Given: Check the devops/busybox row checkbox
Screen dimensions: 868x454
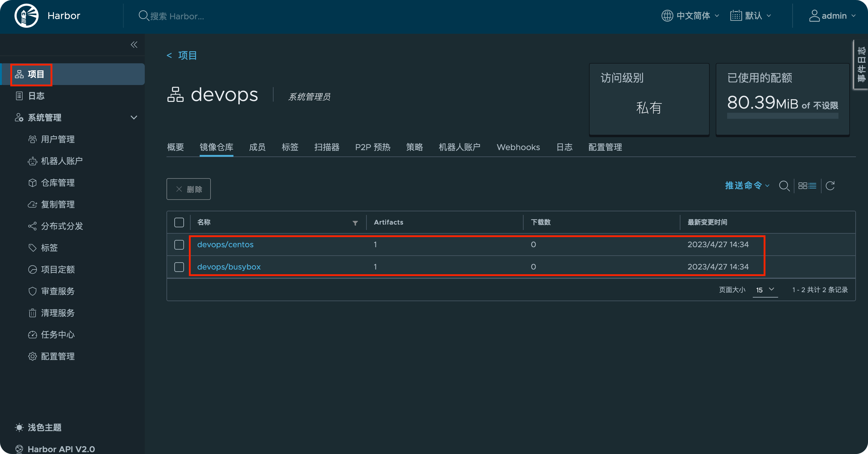Looking at the screenshot, I should tap(179, 267).
